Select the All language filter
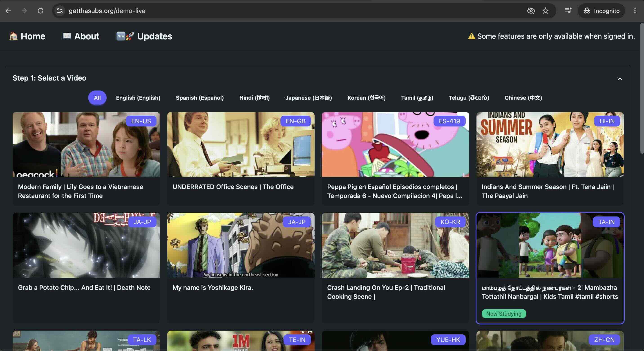 tap(97, 98)
